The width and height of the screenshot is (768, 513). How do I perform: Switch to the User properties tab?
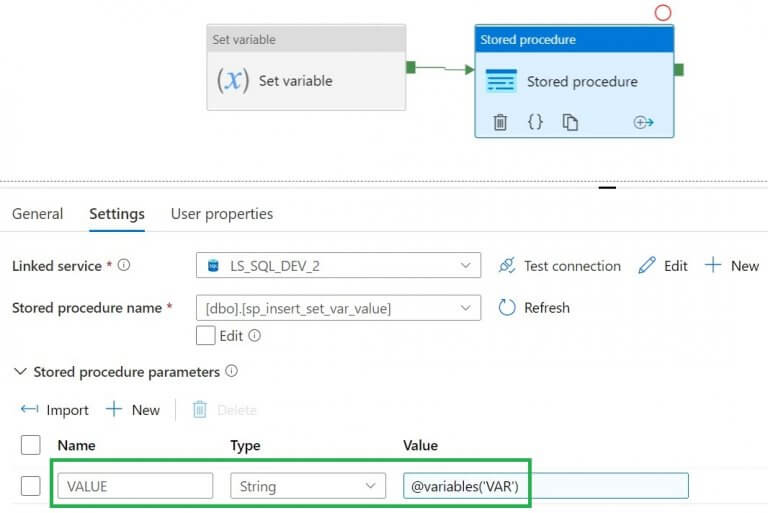(x=222, y=214)
